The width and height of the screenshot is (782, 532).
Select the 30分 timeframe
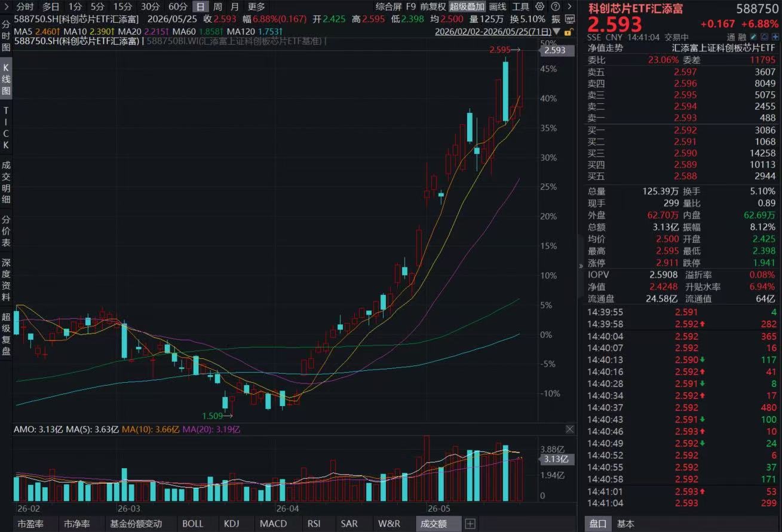[150, 7]
